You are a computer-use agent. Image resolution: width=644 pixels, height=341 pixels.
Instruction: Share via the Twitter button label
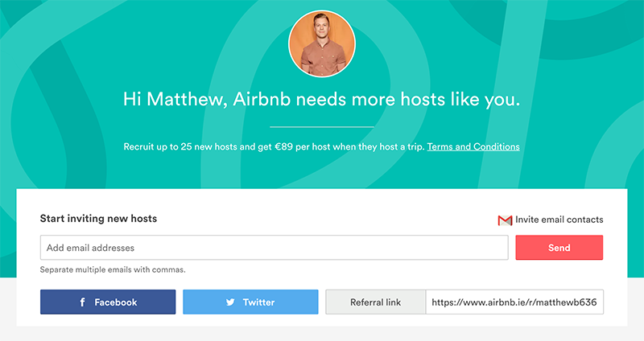pyautogui.click(x=258, y=302)
